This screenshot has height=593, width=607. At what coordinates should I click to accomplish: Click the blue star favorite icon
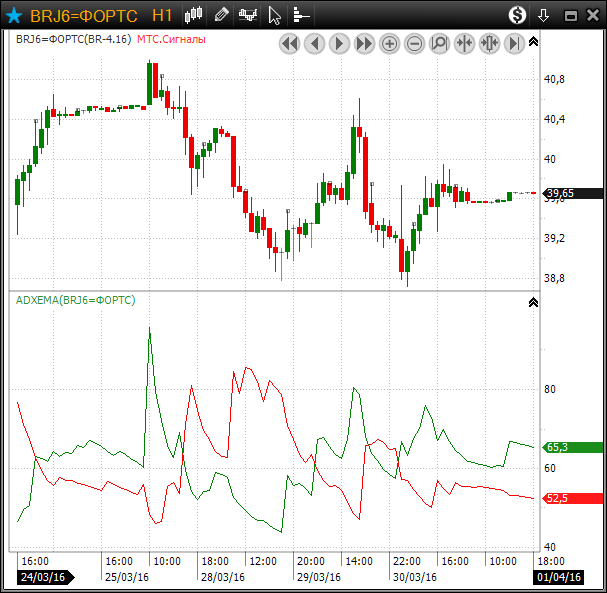[14, 15]
